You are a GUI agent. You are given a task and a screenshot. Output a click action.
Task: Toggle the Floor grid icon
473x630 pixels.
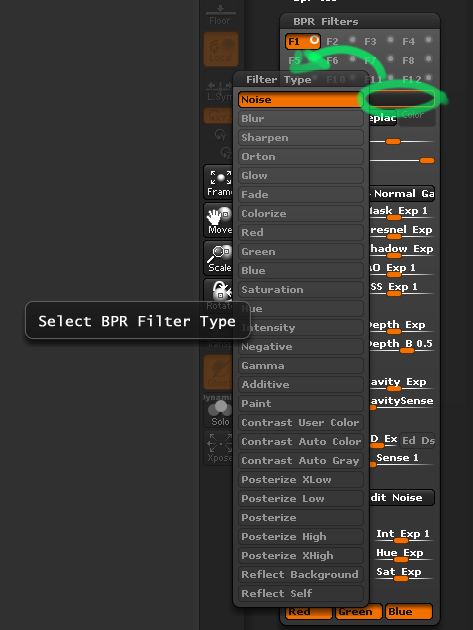(219, 15)
